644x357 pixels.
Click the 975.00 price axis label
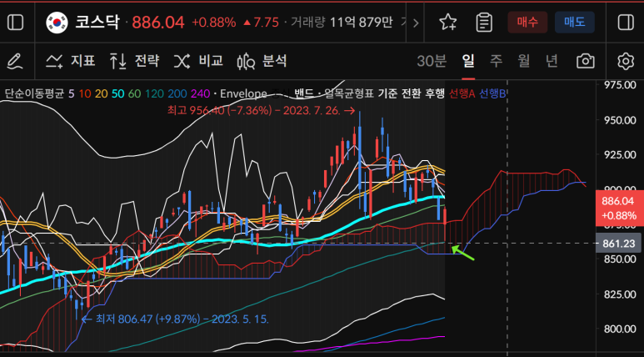click(619, 85)
